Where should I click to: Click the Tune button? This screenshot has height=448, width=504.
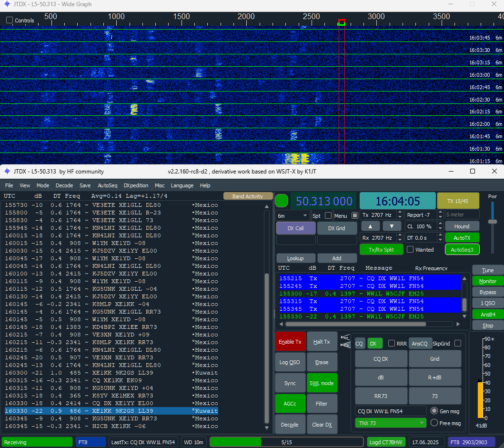click(x=488, y=270)
